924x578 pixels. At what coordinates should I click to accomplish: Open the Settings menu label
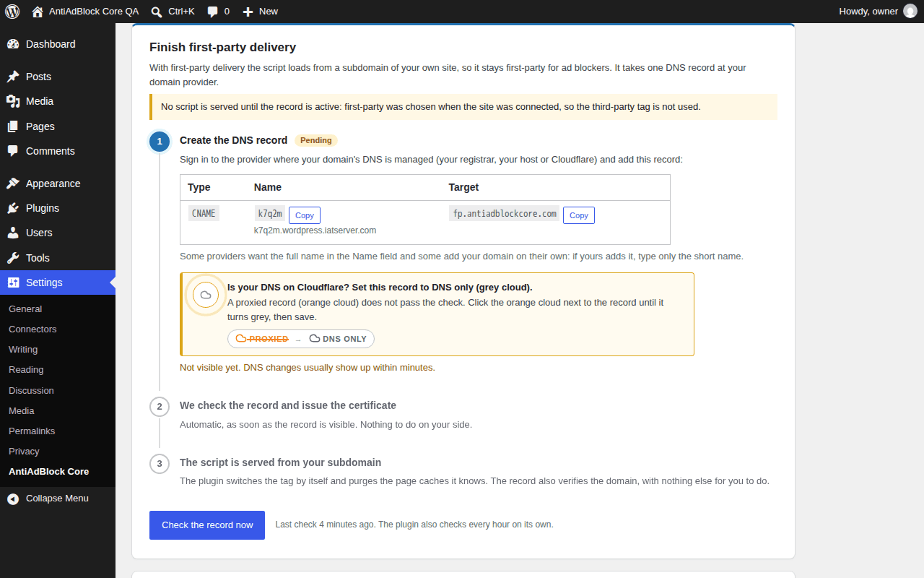tap(44, 282)
